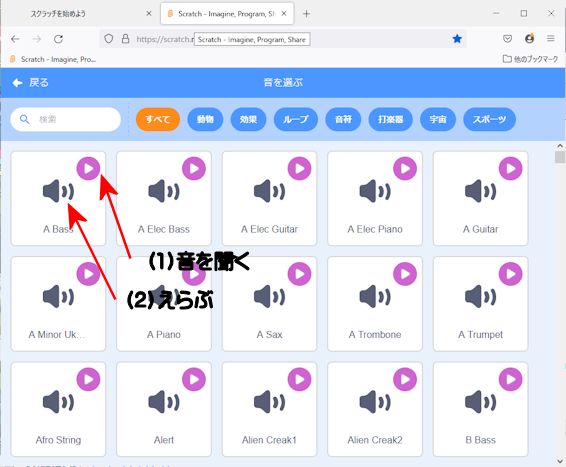Select the A Elec Piano speaker icon
The height and width of the screenshot is (467, 566).
(375, 191)
